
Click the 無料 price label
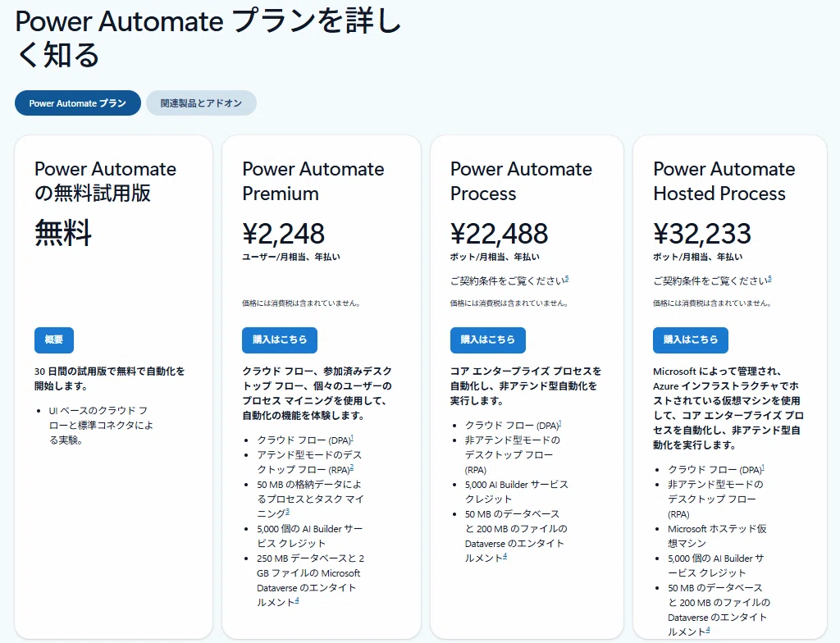click(63, 234)
